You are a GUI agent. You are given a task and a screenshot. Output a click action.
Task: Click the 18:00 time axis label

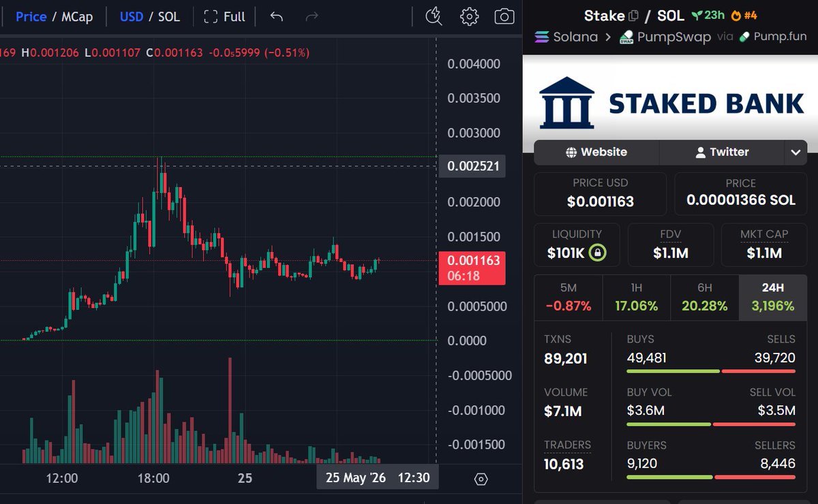(x=153, y=478)
